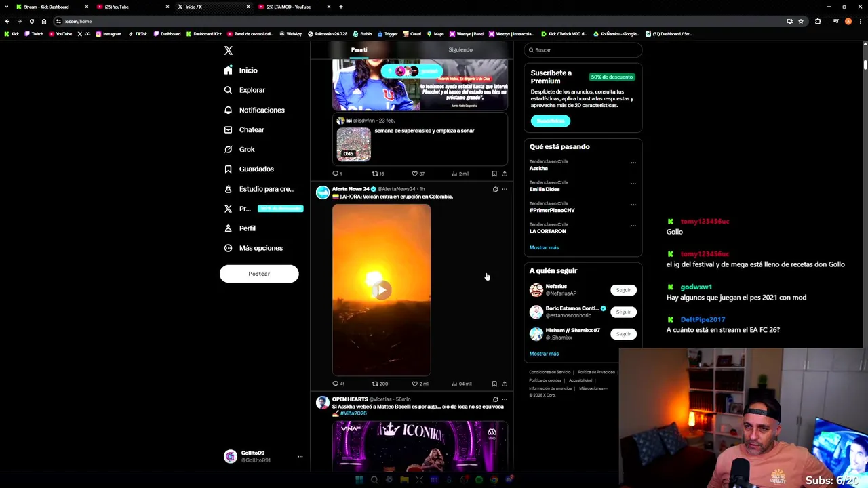
Task: Click Grok icon on OPEN HEARTS post
Action: click(x=495, y=399)
